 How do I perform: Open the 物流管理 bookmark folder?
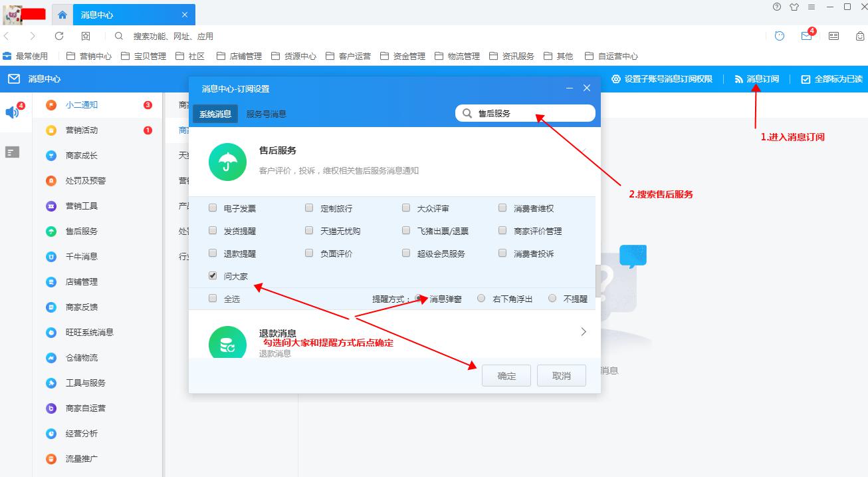coord(457,56)
